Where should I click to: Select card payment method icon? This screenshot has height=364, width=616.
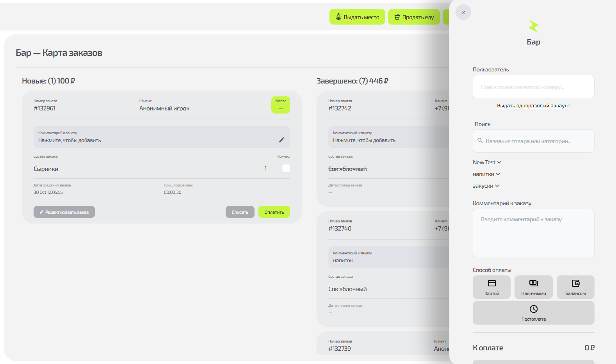click(x=491, y=284)
